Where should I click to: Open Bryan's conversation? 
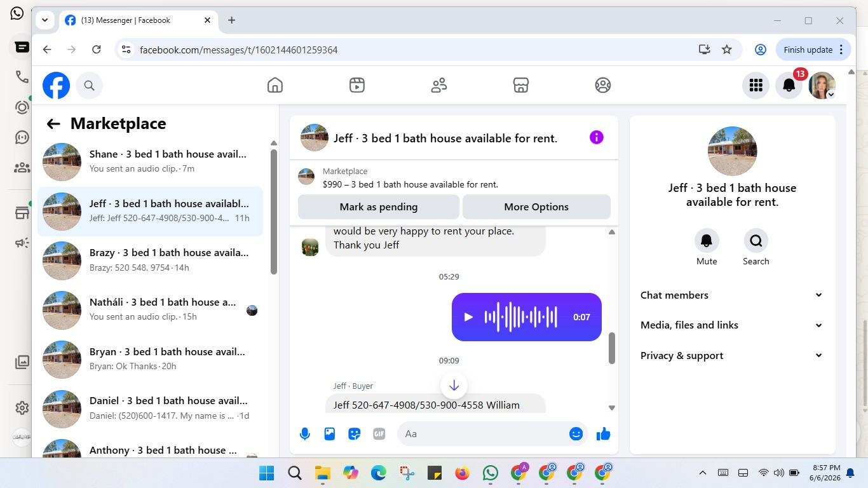click(151, 359)
